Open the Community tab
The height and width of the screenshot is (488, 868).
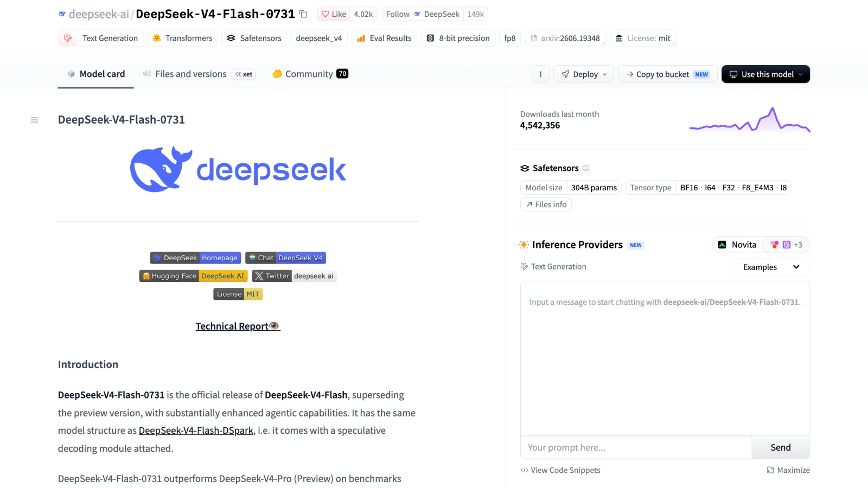pos(310,74)
